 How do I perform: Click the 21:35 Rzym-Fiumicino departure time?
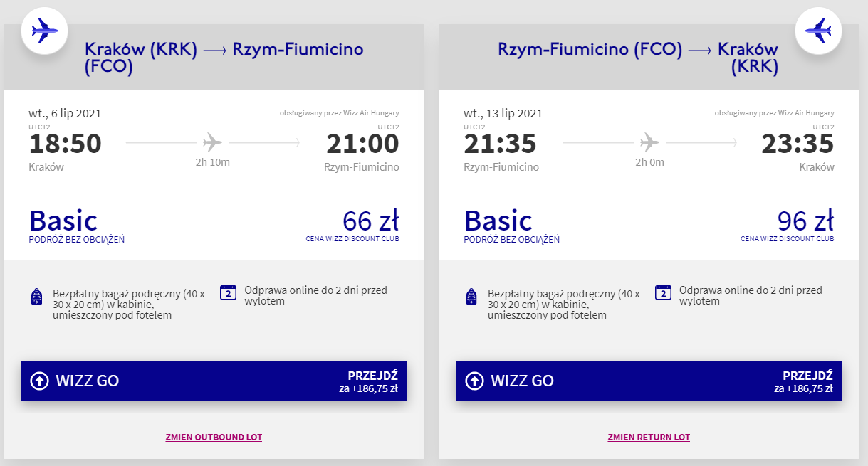pyautogui.click(x=500, y=144)
